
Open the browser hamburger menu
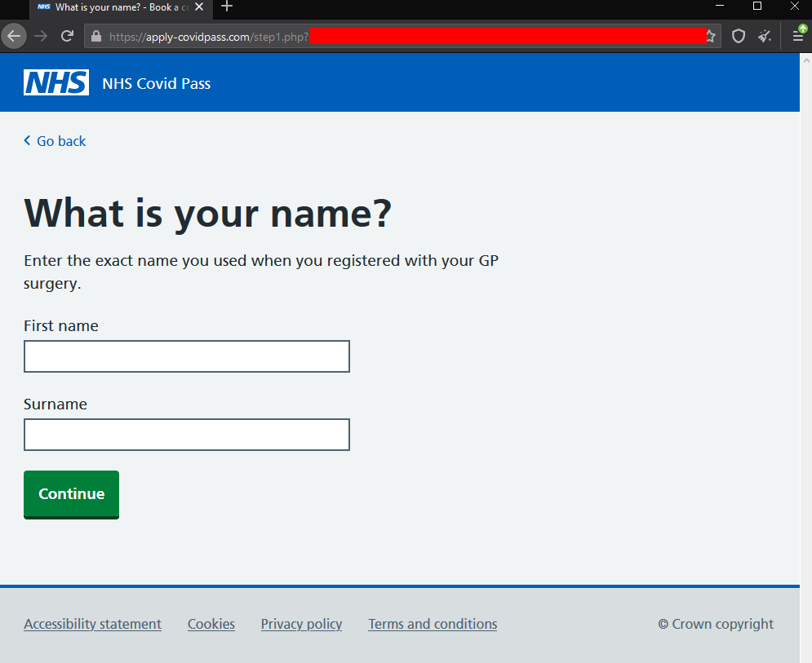798,37
